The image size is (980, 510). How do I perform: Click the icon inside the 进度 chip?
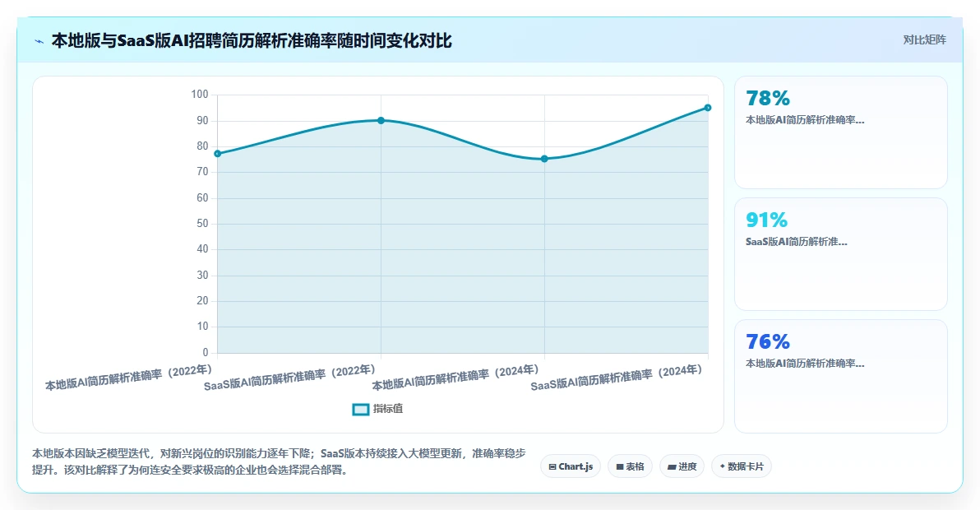click(672, 467)
